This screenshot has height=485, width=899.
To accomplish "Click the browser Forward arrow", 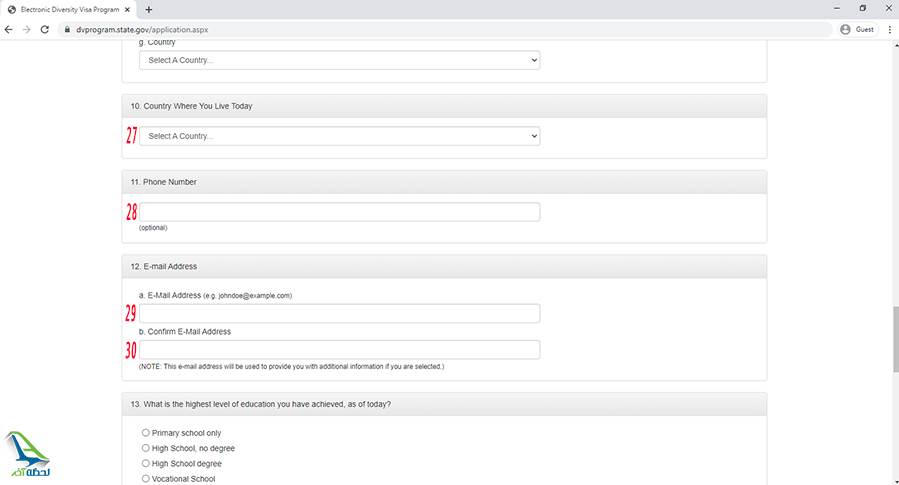I will pos(27,30).
